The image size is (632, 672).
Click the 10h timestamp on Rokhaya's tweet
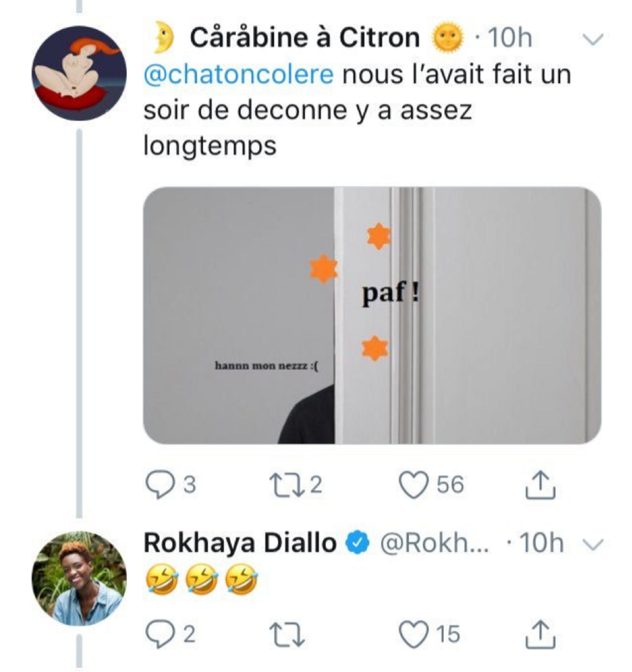(x=542, y=543)
